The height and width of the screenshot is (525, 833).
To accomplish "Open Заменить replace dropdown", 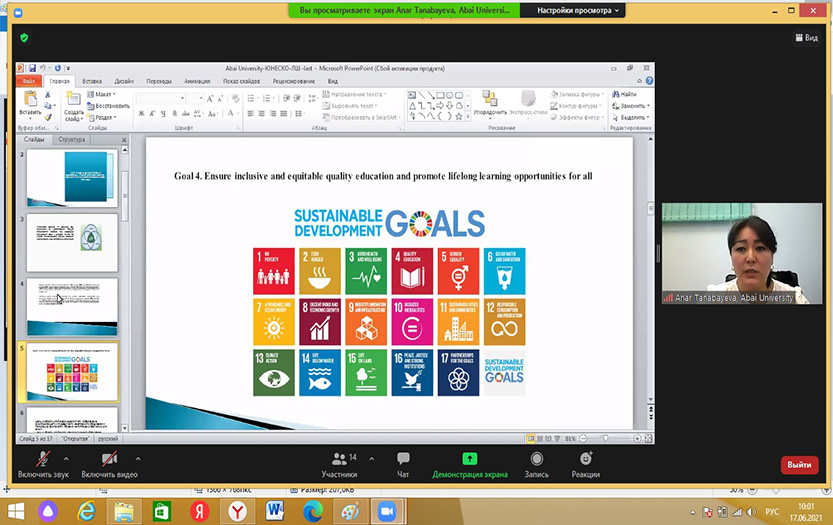I will tap(631, 106).
